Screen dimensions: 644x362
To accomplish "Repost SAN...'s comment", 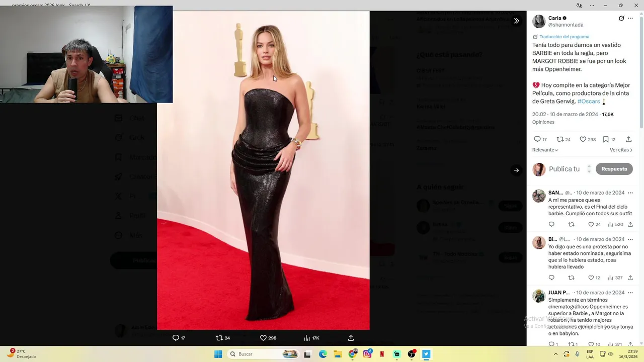I will pyautogui.click(x=571, y=224).
